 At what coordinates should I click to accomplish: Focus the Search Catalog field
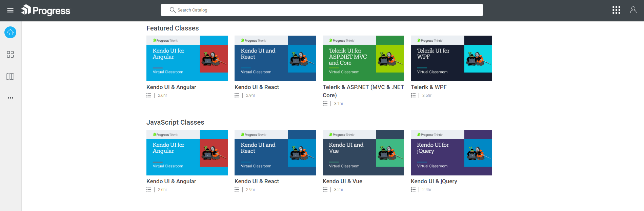point(322,10)
